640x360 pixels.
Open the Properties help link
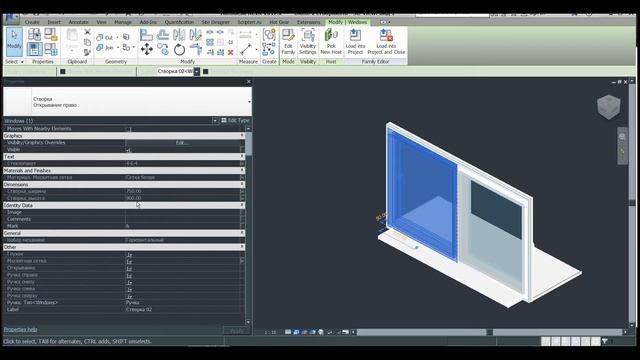coord(20,329)
